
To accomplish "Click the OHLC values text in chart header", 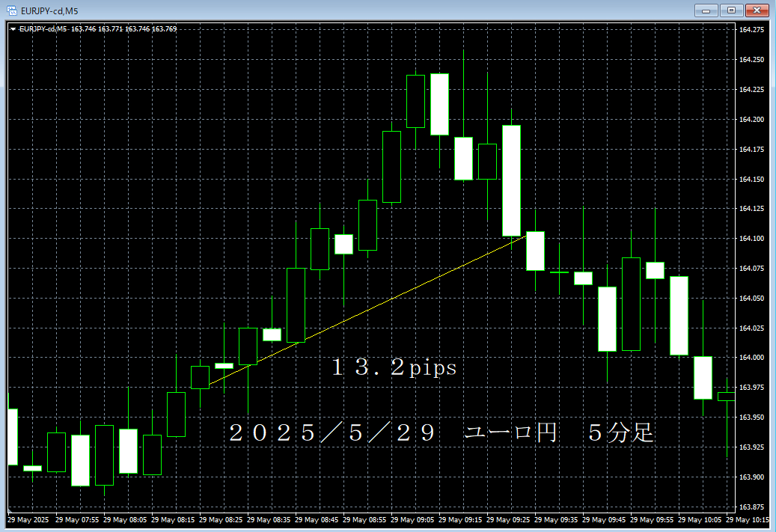I will coord(124,29).
